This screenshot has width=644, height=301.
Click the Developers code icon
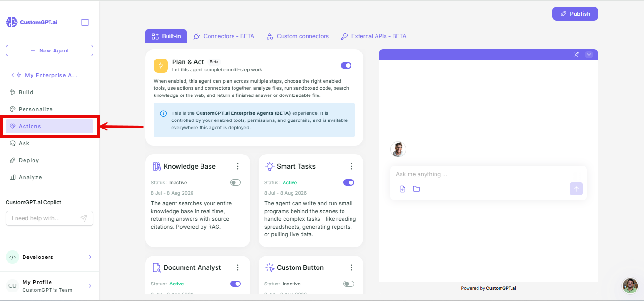coord(12,257)
